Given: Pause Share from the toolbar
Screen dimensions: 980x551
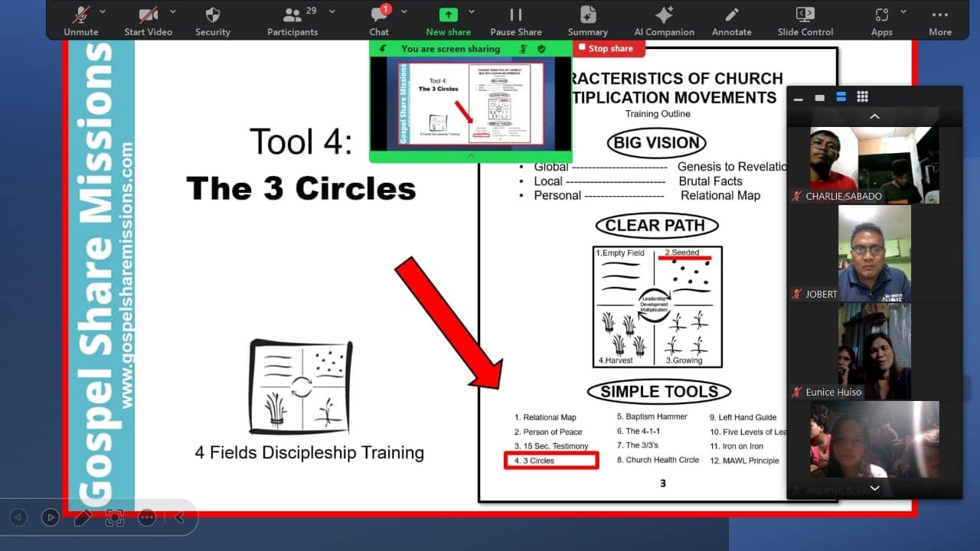Looking at the screenshot, I should pos(516,21).
